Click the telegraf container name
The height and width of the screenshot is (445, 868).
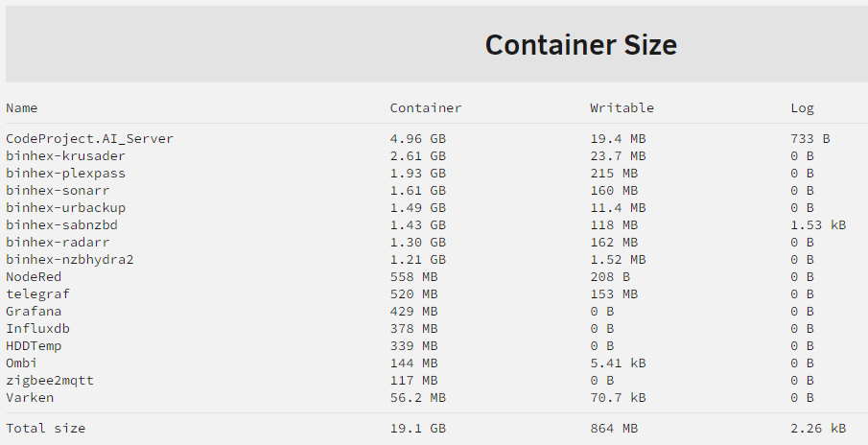[37, 293]
